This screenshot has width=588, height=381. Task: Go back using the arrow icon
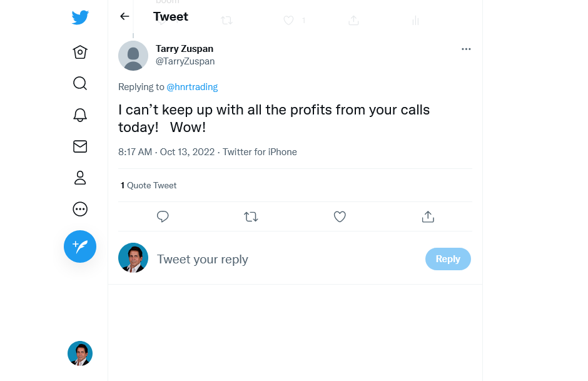(x=124, y=17)
